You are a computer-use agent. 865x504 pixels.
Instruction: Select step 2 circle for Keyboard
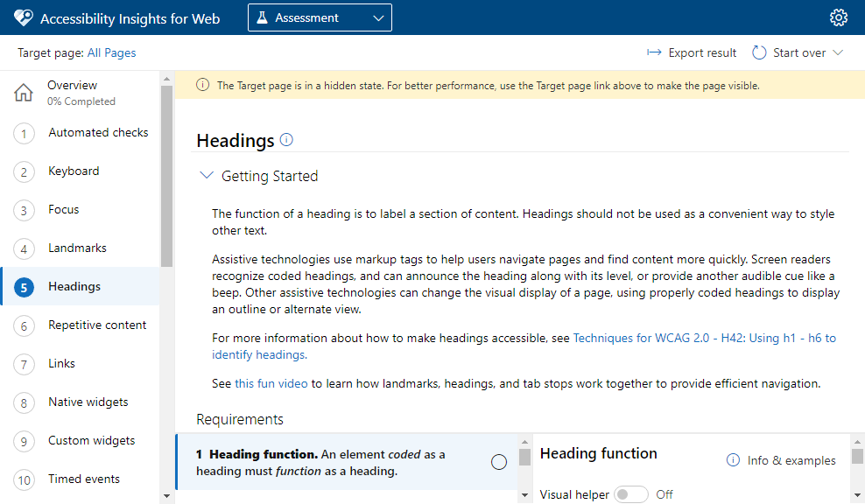tap(24, 172)
